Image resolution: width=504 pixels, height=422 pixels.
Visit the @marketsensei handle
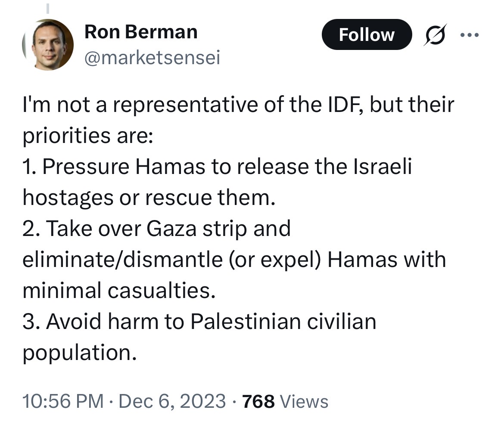click(x=152, y=58)
